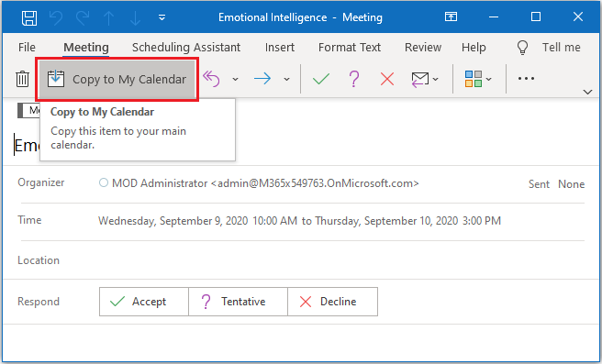The width and height of the screenshot is (602, 364).
Task: Open the Categorize color squares dropdown
Action: [478, 79]
